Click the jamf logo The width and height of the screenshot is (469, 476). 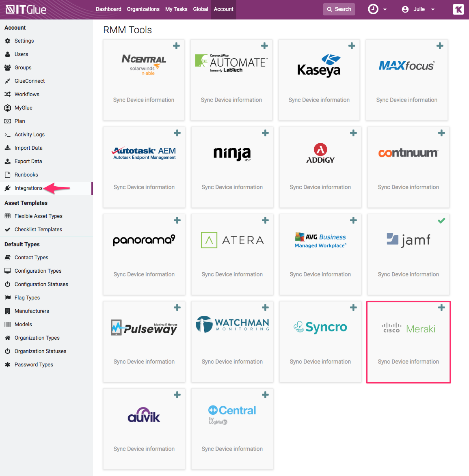click(x=408, y=240)
